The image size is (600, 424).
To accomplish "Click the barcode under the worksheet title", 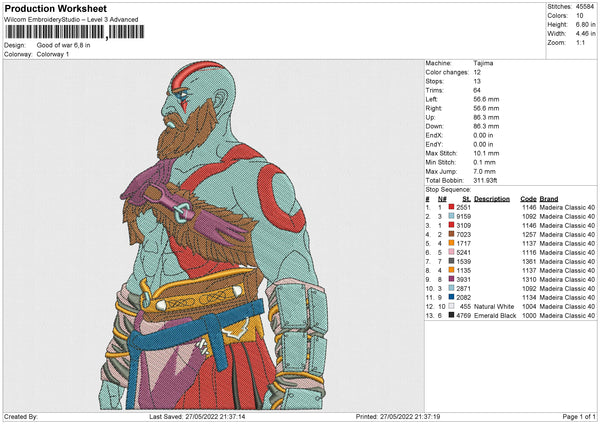I will 75,32.
